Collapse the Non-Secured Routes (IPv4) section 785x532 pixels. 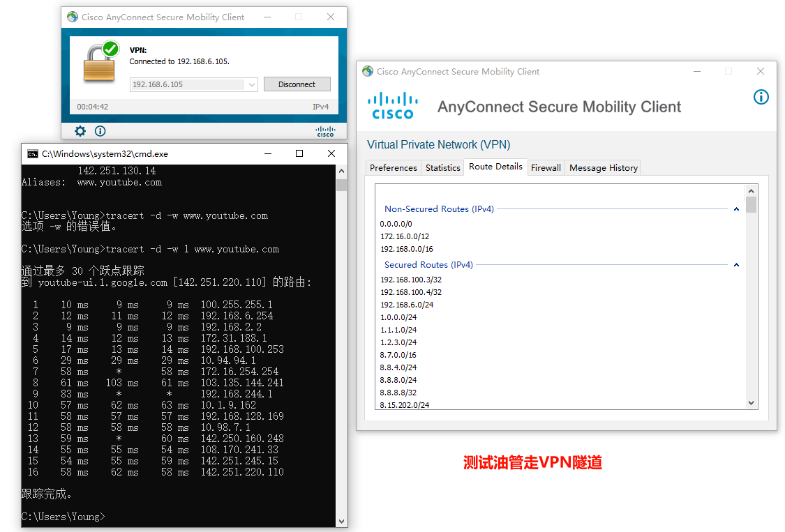tap(736, 209)
